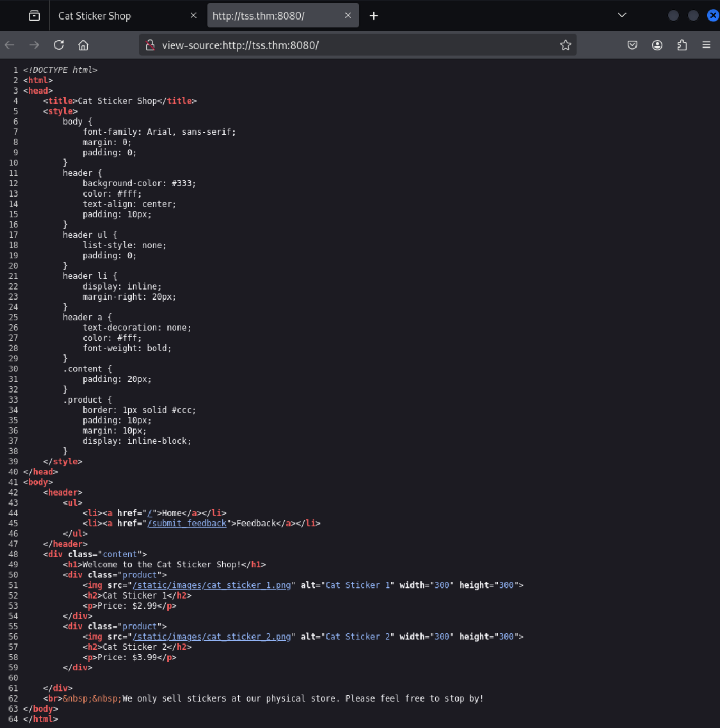The width and height of the screenshot is (720, 728).
Task: Click the insecure connection padlock icon
Action: (150, 45)
